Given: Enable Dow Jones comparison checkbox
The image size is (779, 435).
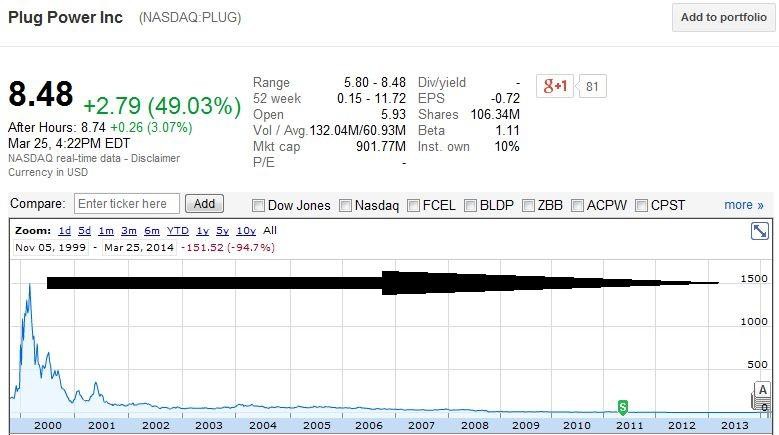Looking at the screenshot, I should click(x=259, y=206).
